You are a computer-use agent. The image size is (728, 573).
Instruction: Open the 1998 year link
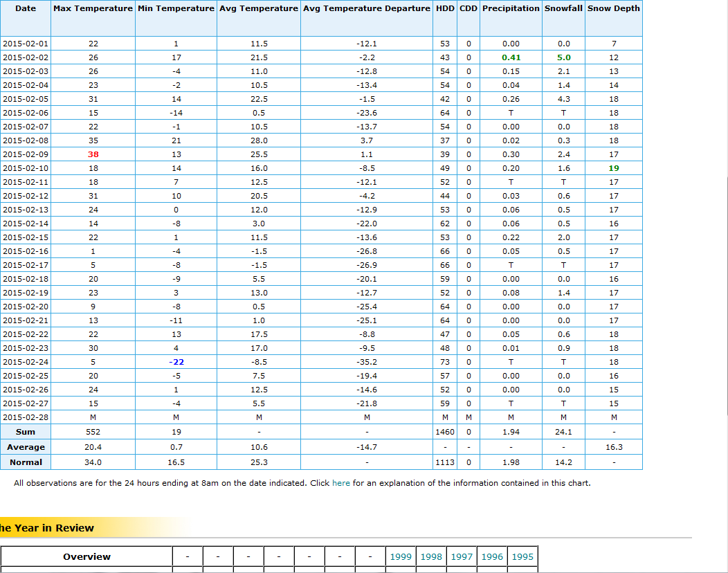pyautogui.click(x=431, y=556)
